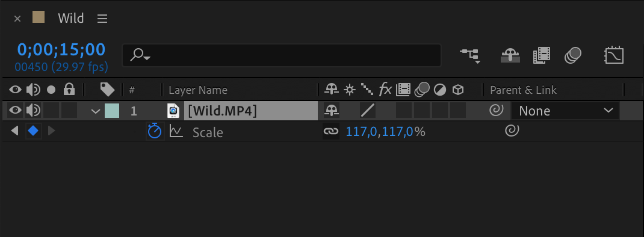The width and height of the screenshot is (644, 237).
Task: Click the current timecode 0;00;15;00
Action: tap(61, 49)
